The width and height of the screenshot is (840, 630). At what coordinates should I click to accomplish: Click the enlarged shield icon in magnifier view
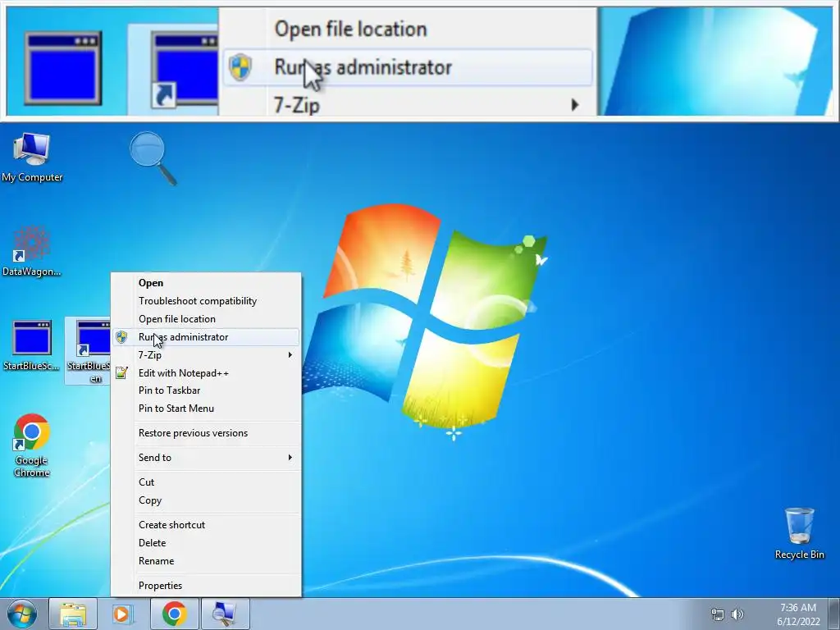tap(240, 67)
